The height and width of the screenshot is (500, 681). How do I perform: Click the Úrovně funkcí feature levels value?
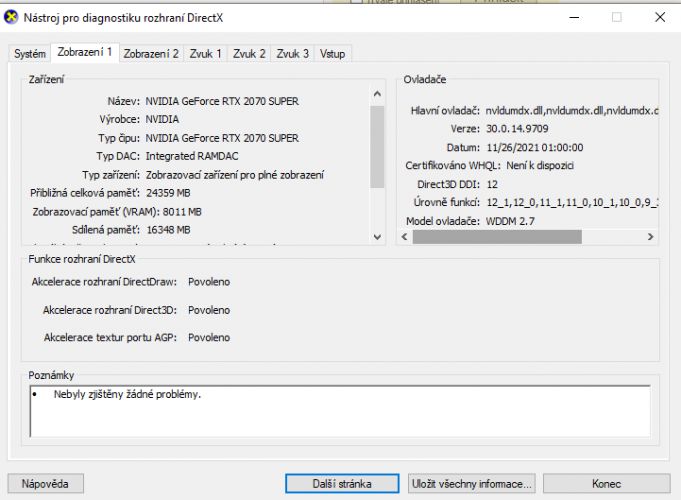pyautogui.click(x=572, y=202)
